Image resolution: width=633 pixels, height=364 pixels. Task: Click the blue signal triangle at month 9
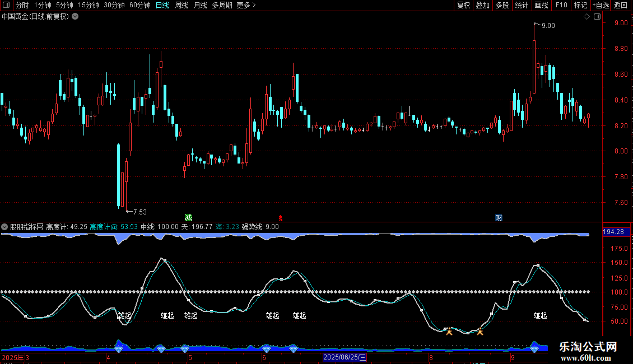pyautogui.click(x=534, y=349)
